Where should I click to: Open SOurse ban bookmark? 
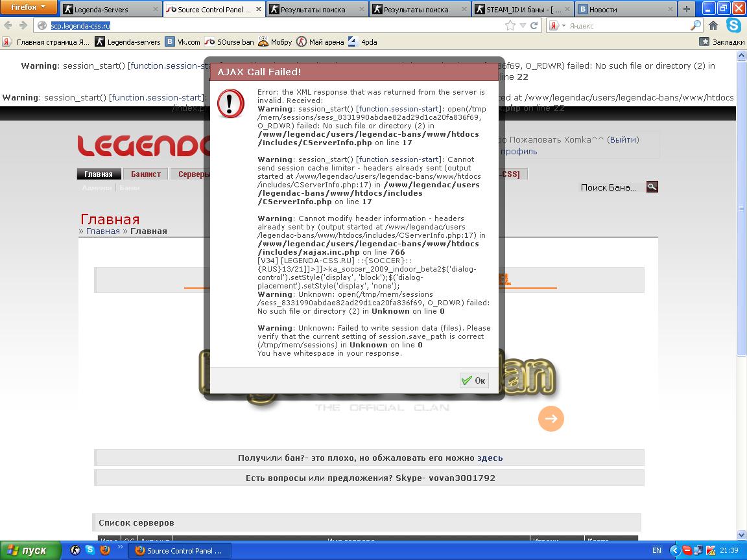coord(229,42)
